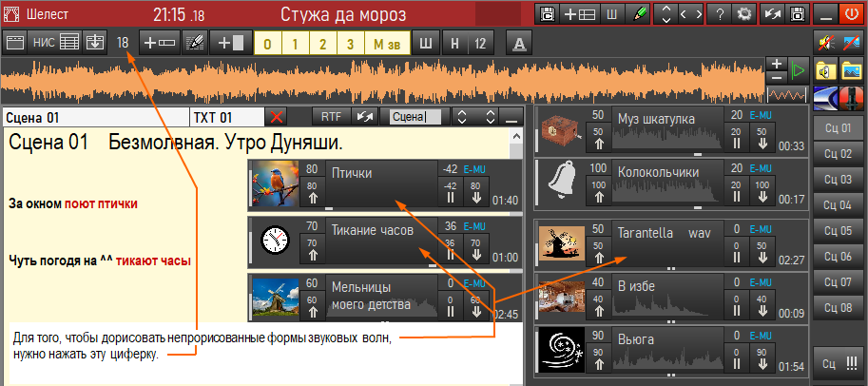This screenshot has height=386, width=868.
Task: Click the vertical up/down arrows icon in title bar
Action: [x=666, y=14]
